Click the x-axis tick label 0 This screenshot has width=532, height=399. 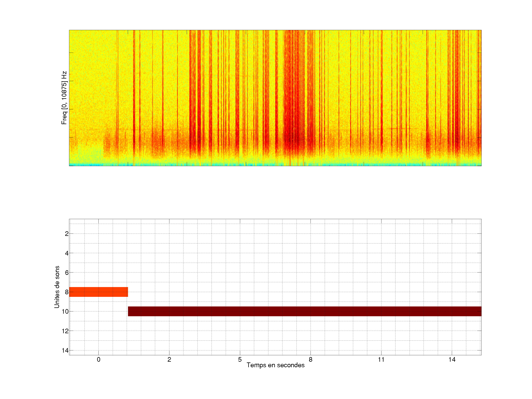98,359
